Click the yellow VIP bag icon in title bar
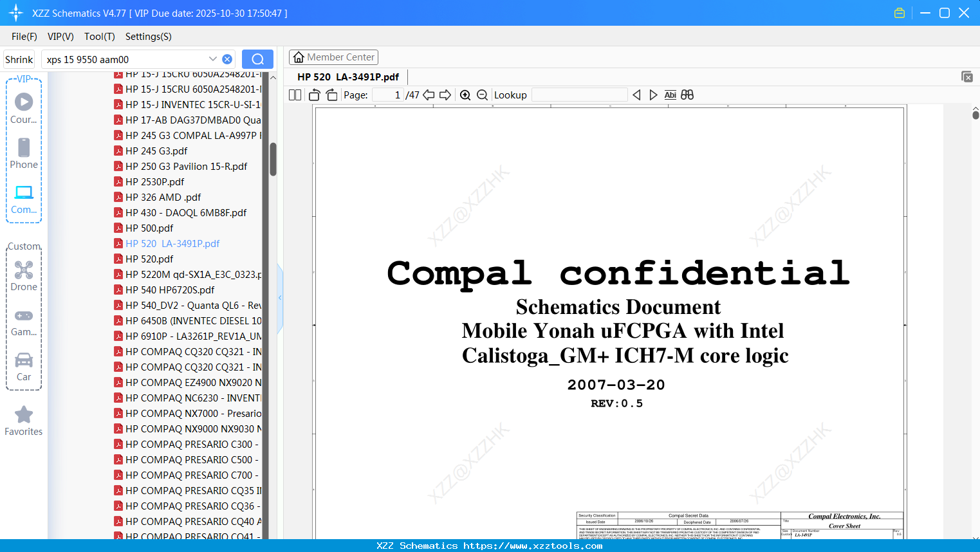The height and width of the screenshot is (552, 980). click(900, 13)
